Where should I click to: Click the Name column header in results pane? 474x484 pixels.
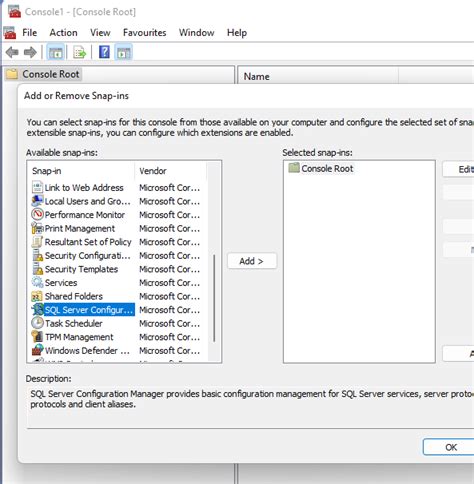(318, 76)
